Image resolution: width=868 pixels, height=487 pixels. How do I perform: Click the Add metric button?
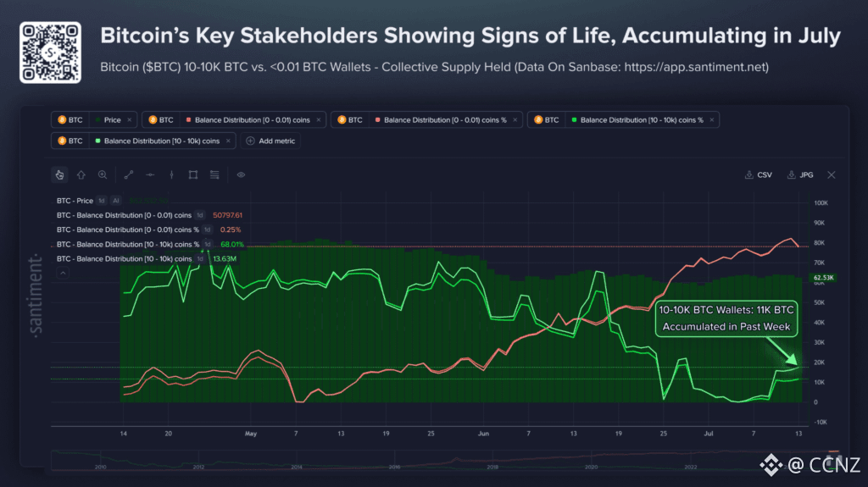click(270, 141)
